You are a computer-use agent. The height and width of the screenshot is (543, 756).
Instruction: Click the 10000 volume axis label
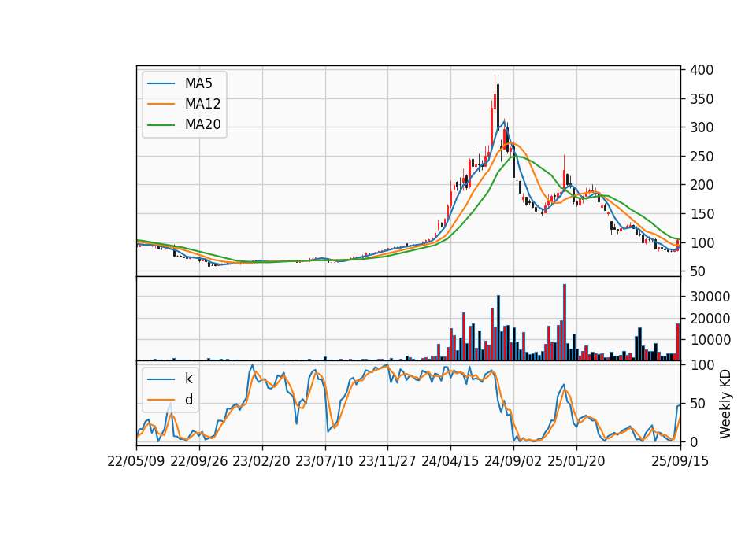point(710,340)
